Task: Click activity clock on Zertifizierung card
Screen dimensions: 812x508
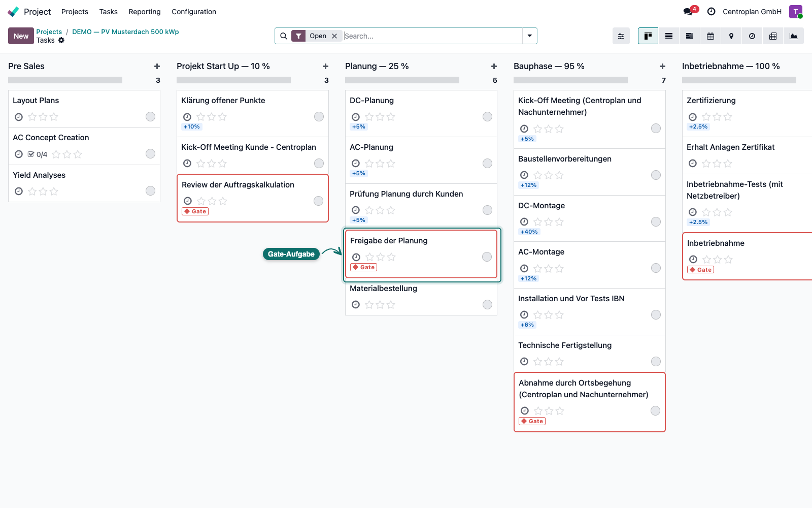Action: tap(693, 117)
